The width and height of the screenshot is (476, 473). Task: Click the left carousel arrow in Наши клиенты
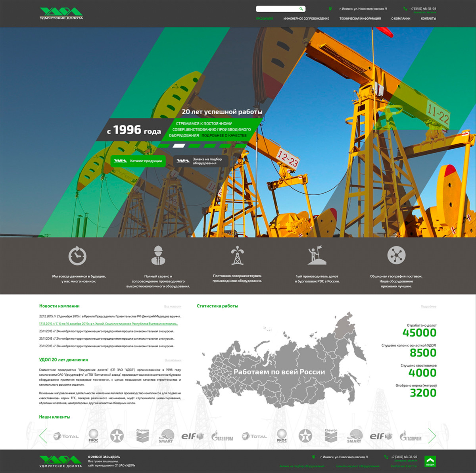click(43, 436)
